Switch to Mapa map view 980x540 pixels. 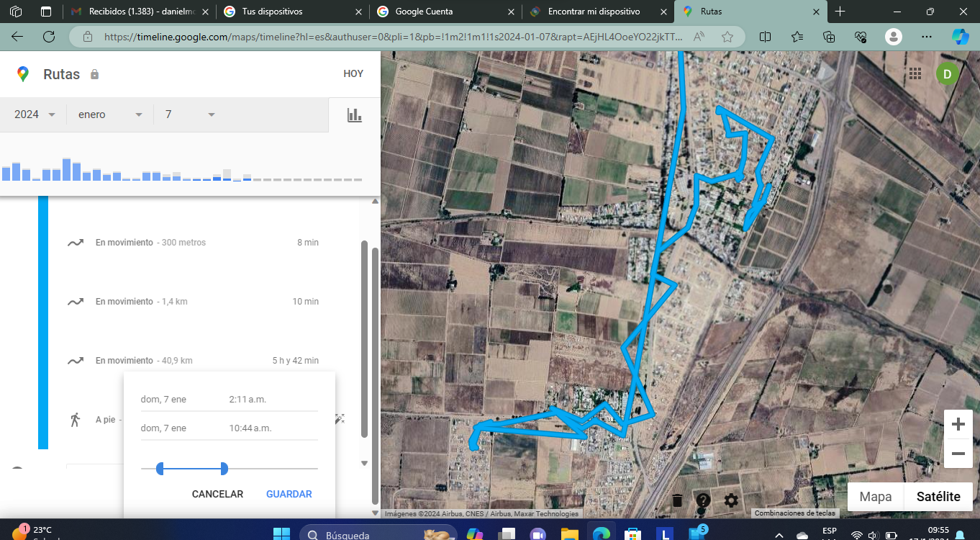[876, 497]
